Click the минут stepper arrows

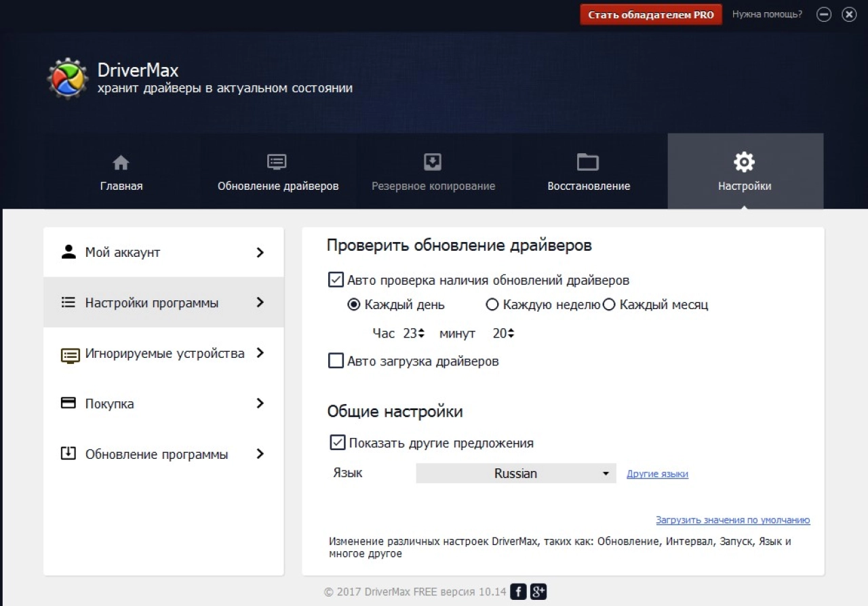point(511,334)
